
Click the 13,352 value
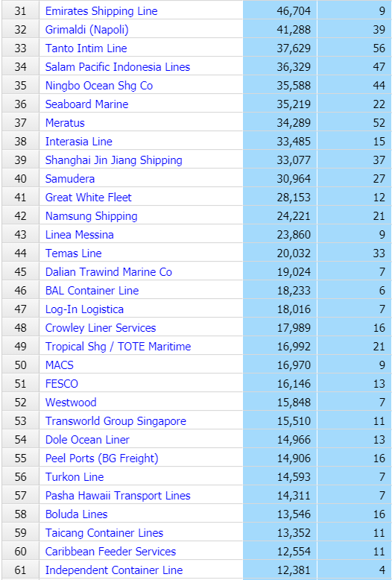coord(280,532)
